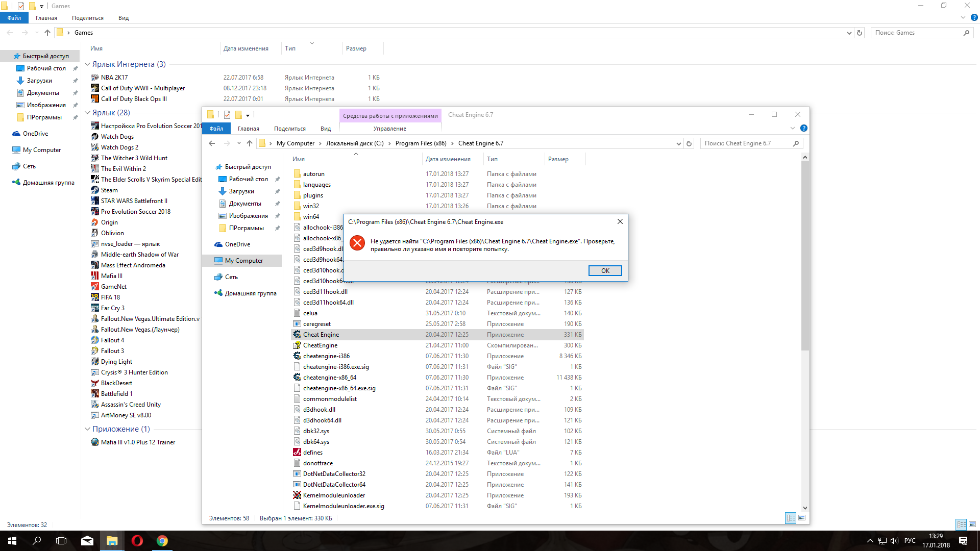
Task: Select FIFA 18 shortcut icon in Games window
Action: coord(95,297)
